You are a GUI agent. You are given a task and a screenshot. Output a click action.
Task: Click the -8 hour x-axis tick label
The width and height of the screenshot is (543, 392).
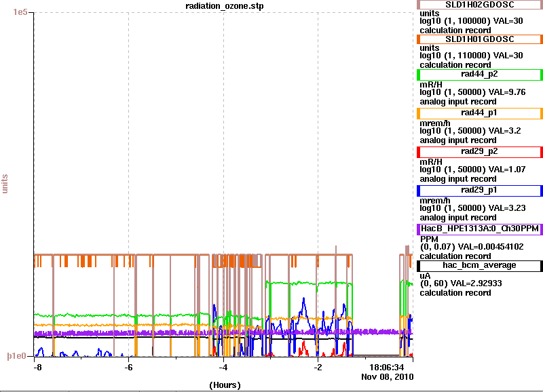(x=37, y=368)
